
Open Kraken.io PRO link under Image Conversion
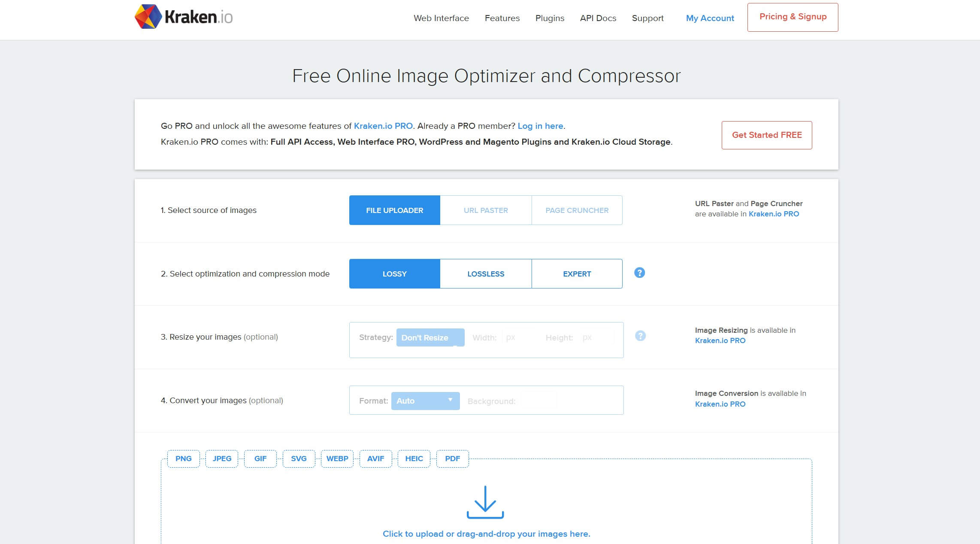click(720, 404)
